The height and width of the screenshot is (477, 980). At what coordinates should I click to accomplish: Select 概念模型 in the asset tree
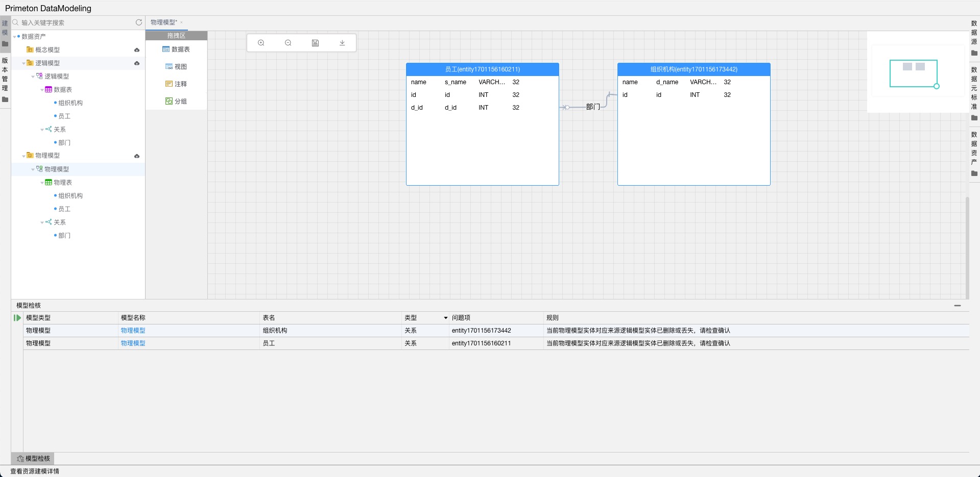pos(47,50)
